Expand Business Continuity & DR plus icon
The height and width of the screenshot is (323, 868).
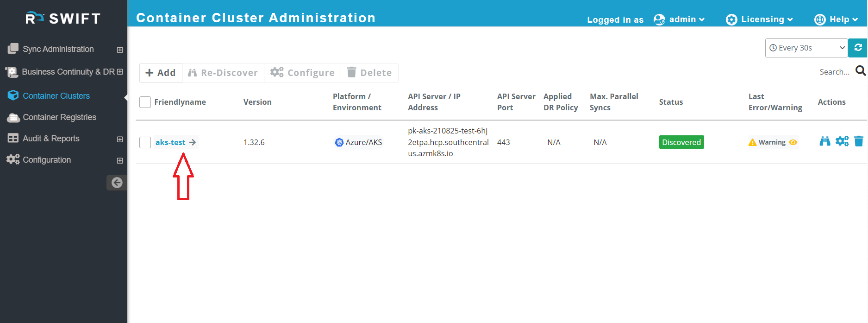click(120, 72)
